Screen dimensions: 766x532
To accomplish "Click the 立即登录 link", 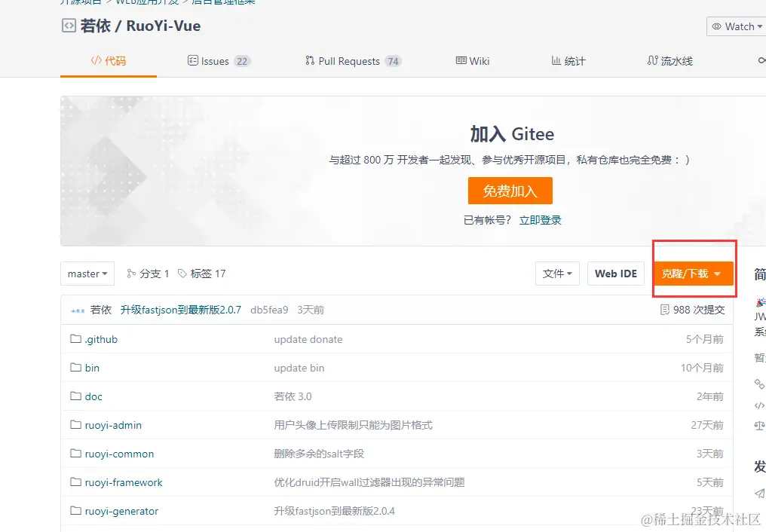I will coord(540,220).
